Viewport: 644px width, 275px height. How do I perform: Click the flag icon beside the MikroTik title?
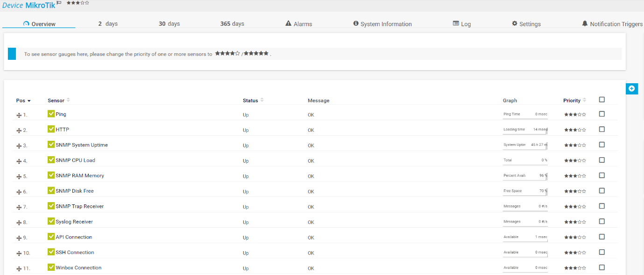(x=59, y=3)
